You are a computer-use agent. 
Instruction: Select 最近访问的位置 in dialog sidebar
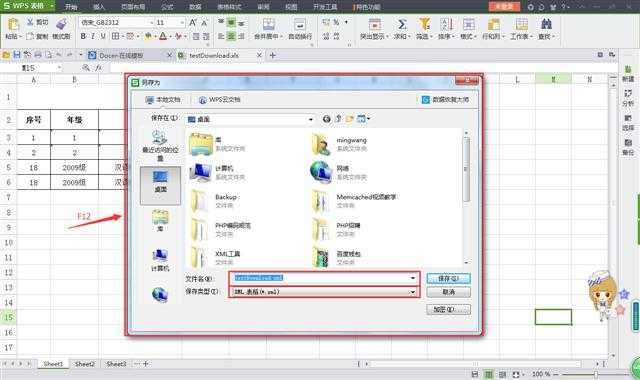[160, 146]
